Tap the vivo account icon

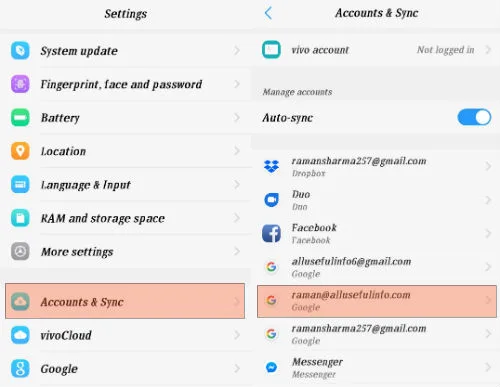pos(271,50)
